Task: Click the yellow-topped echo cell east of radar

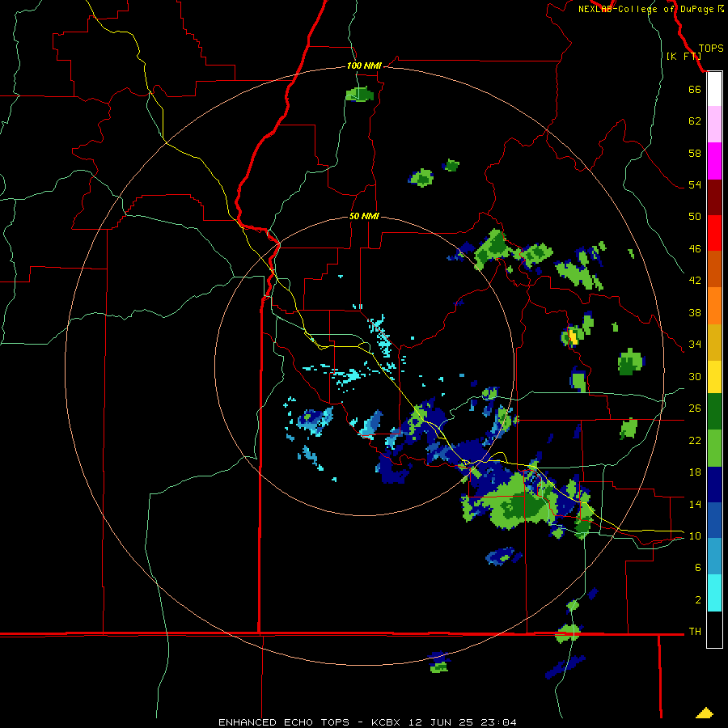Action: coord(573,336)
